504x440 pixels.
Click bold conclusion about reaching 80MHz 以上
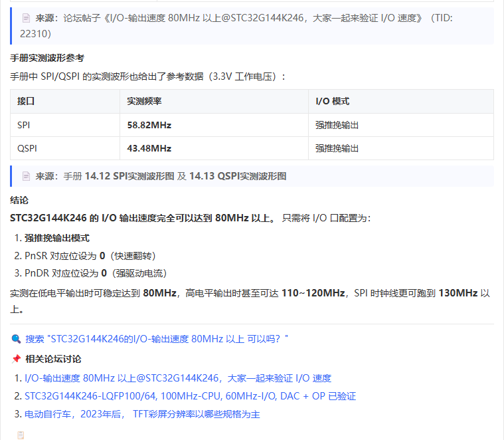tap(143, 218)
